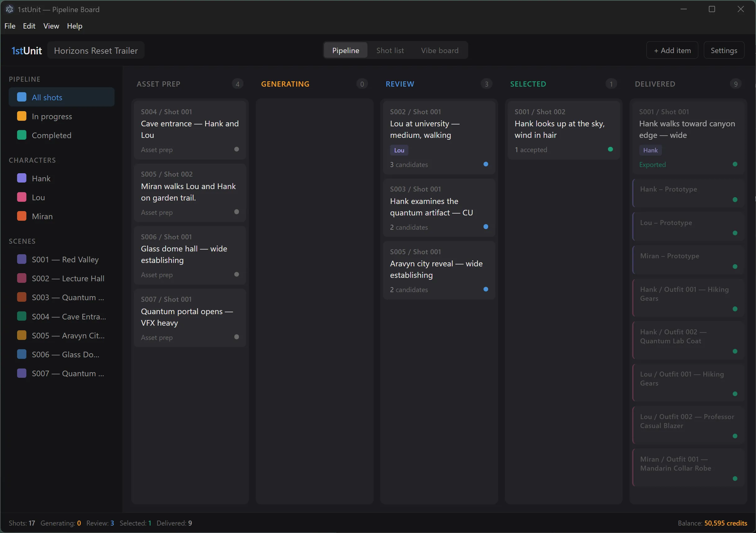Screen dimensions: 756x533
Task: Select scene S007 — Quantum in sidebar
Action: point(61,373)
